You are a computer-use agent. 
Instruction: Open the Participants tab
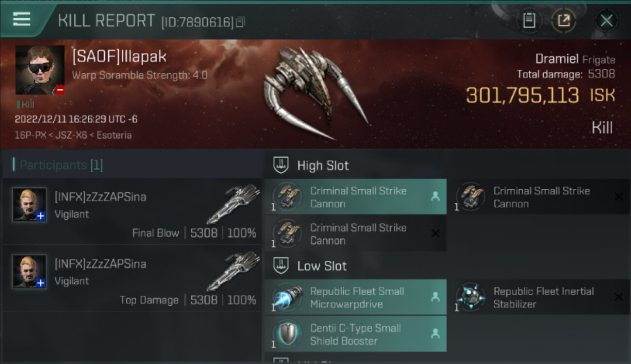(x=61, y=165)
